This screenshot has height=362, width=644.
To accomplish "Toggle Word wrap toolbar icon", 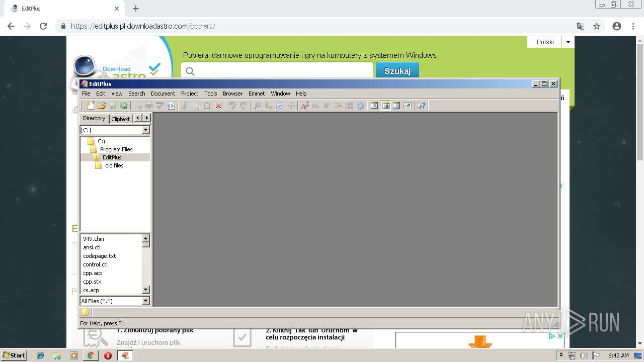I will click(327, 106).
